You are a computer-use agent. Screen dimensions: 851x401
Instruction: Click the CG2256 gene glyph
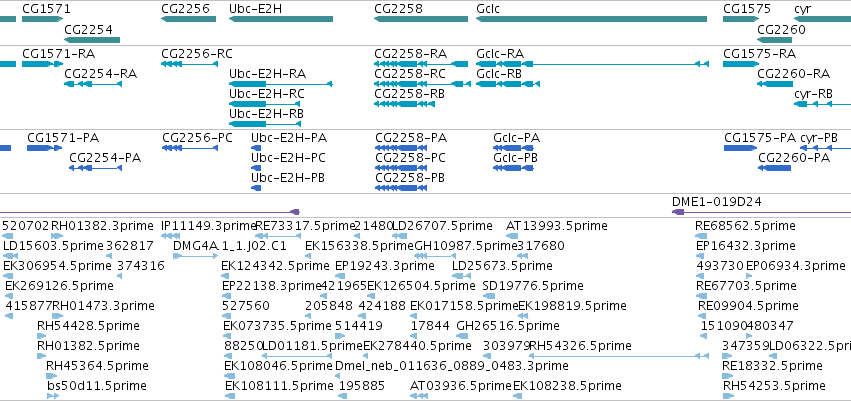188,19
